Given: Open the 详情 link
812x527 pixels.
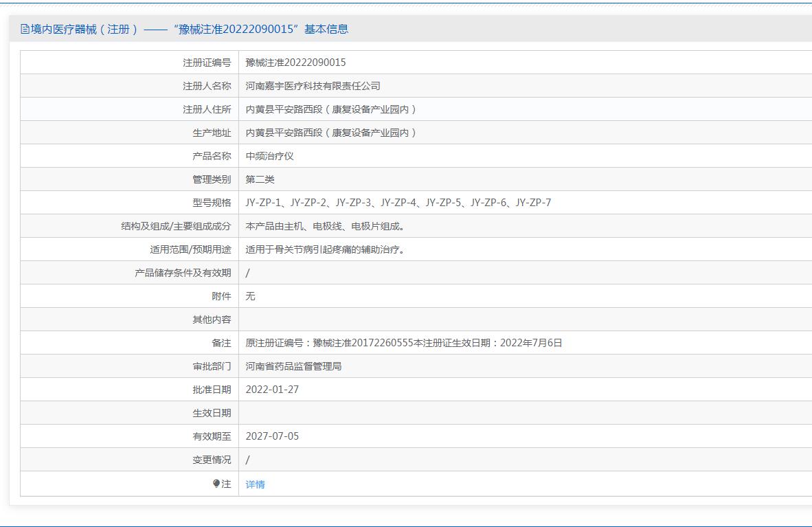Looking at the screenshot, I should click(x=255, y=484).
